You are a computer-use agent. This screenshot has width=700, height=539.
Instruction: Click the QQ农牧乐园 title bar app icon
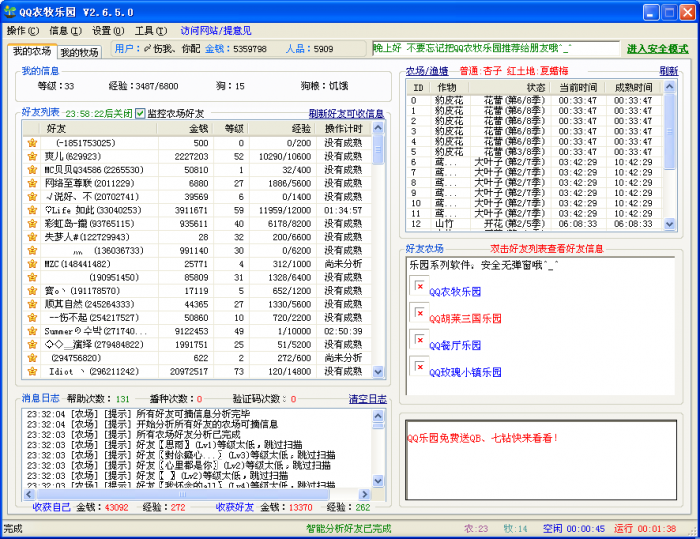tap(9, 12)
